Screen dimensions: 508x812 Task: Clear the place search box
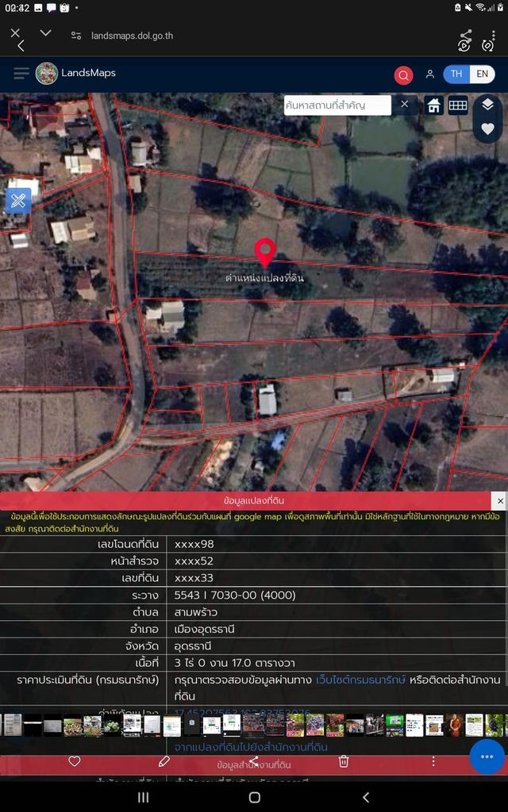pos(404,104)
